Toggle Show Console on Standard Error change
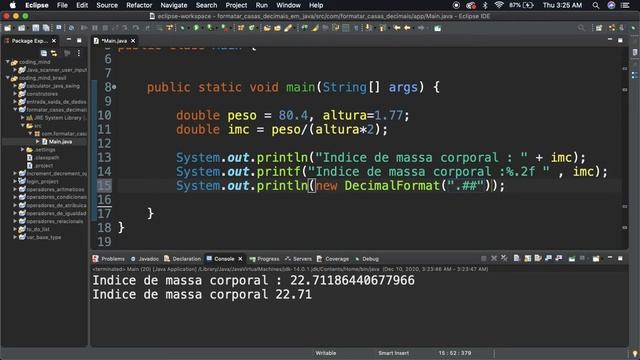 tap(558, 258)
